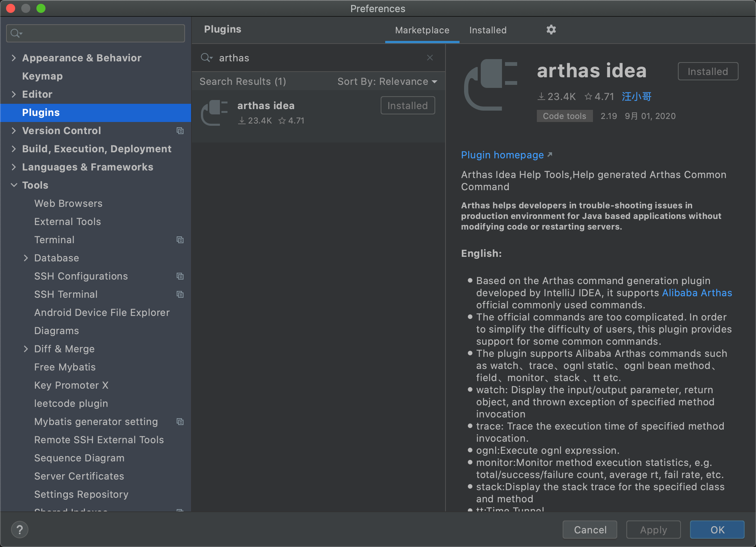
Task: Open the Sort By Relevance dropdown
Action: click(387, 81)
